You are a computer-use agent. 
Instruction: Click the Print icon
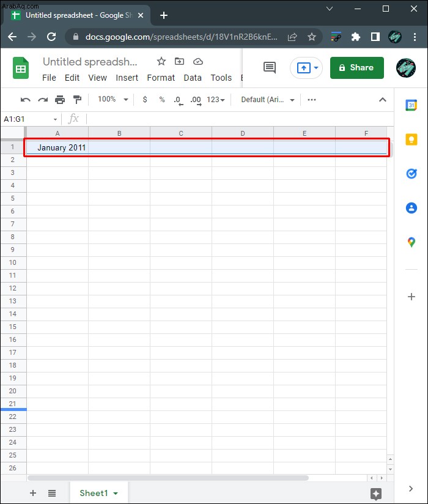tap(60, 100)
